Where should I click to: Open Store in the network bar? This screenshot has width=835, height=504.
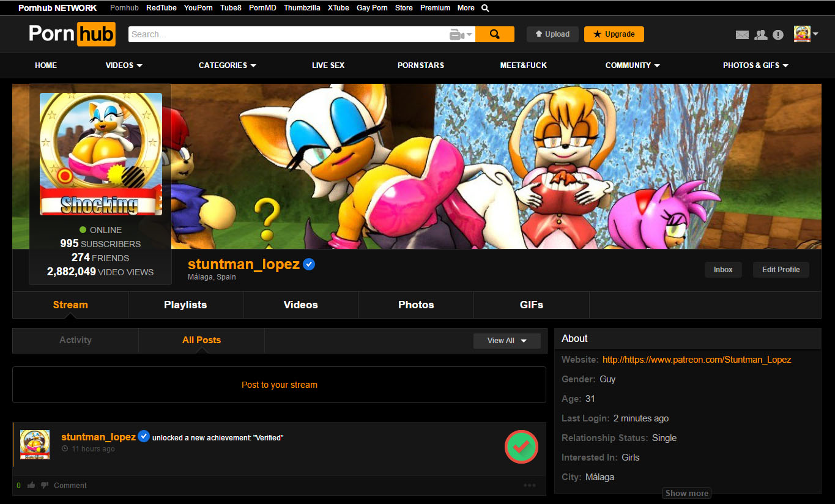pos(404,8)
